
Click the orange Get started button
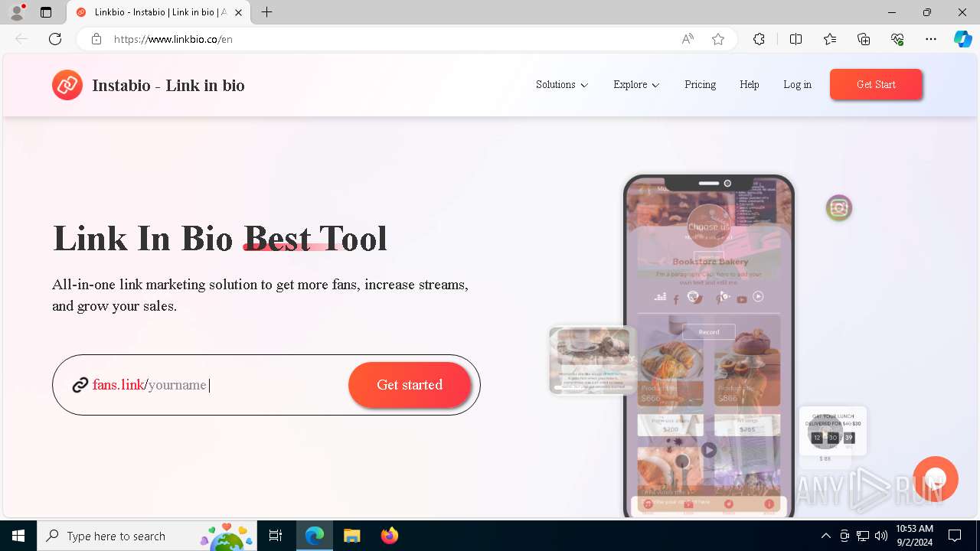410,385
